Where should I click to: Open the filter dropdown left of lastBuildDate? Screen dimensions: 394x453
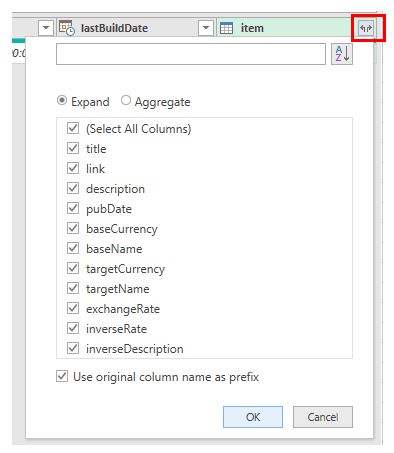[46, 28]
